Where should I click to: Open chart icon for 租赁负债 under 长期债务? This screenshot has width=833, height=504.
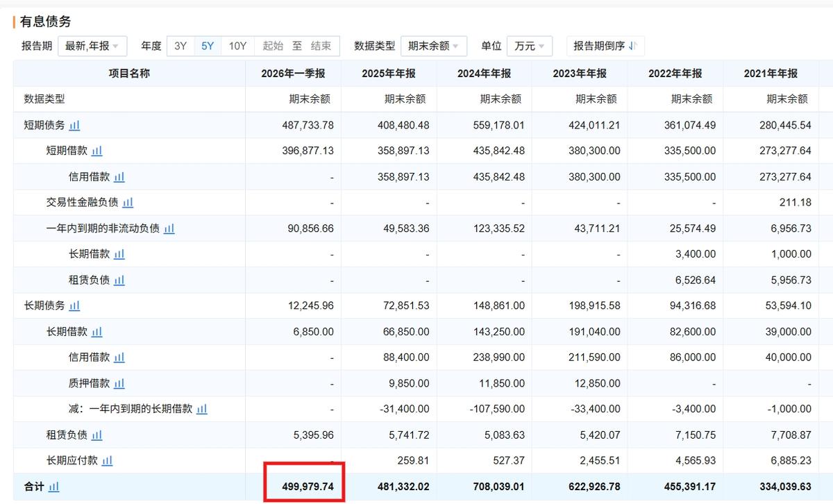(x=96, y=435)
